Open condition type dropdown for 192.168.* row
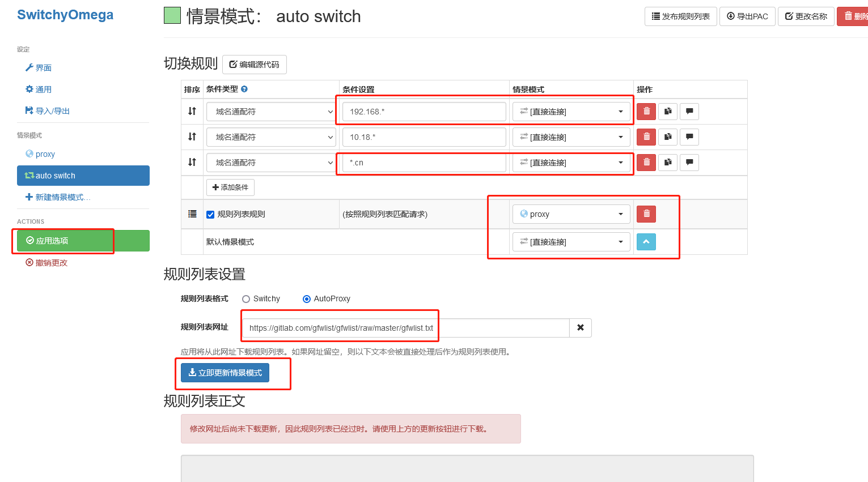 click(x=271, y=112)
